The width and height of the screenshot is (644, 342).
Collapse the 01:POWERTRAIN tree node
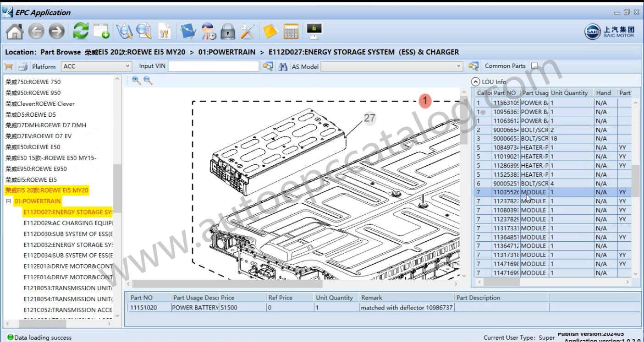(x=9, y=201)
